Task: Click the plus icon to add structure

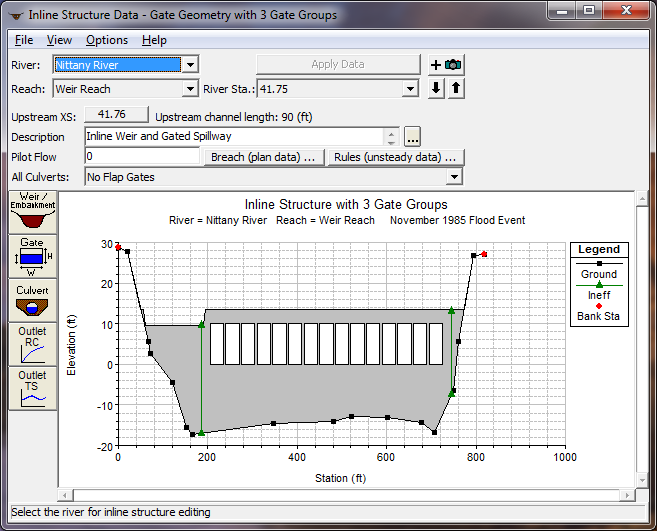Action: pos(436,65)
